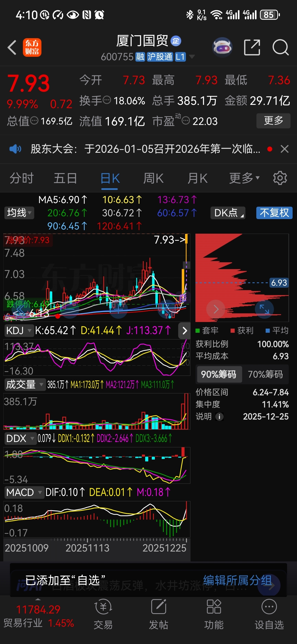Viewport: 297px width, 644px height.
Task: Tap the 获利 red legend swatch
Action: coord(233,331)
